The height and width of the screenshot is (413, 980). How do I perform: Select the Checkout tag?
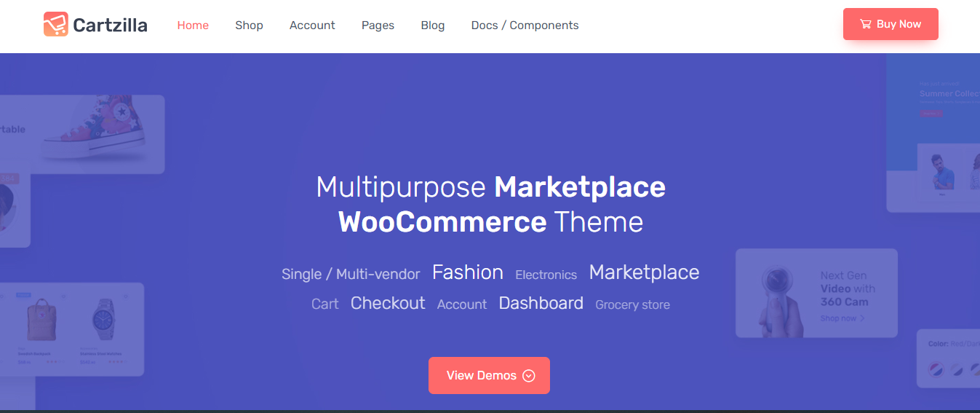coord(388,303)
